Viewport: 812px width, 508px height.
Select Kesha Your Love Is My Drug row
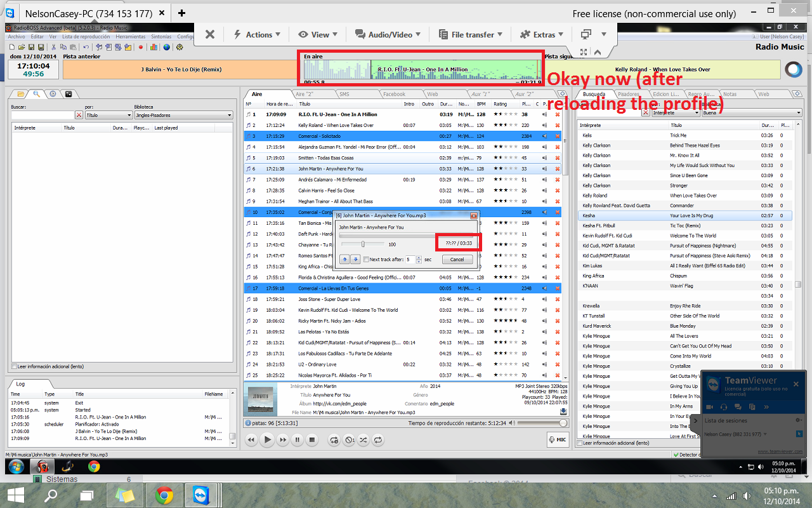point(686,215)
